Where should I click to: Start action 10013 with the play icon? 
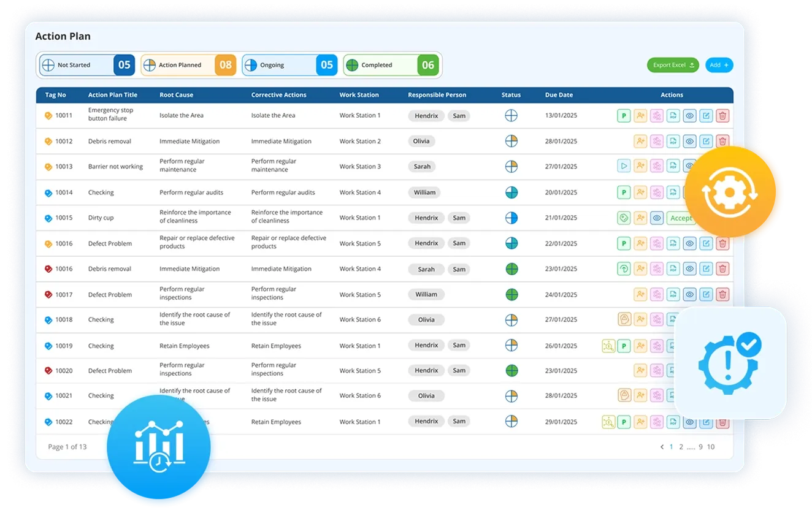coord(624,165)
